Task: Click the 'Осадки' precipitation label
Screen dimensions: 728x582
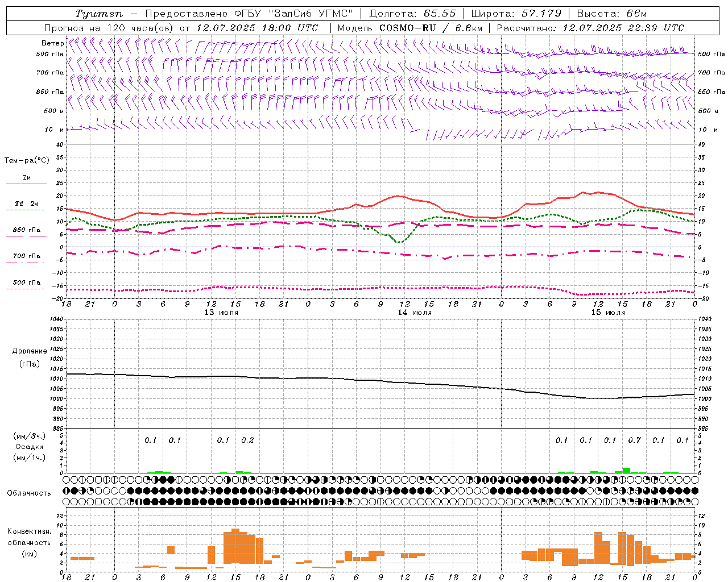Action: [x=29, y=447]
